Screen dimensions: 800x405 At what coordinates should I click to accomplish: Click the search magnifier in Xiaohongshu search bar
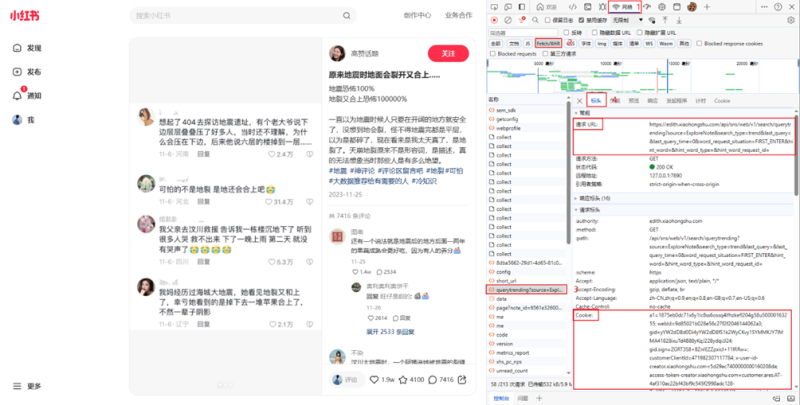[x=346, y=16]
